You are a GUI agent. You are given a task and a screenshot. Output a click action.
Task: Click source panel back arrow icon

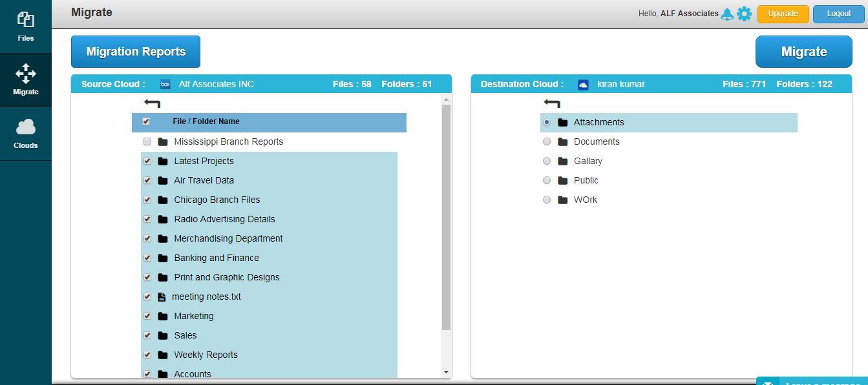152,103
